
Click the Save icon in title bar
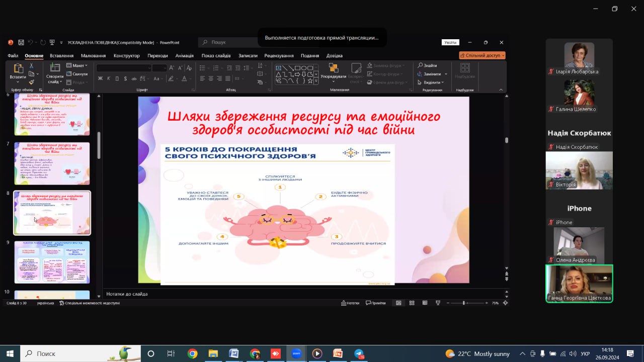click(21, 43)
